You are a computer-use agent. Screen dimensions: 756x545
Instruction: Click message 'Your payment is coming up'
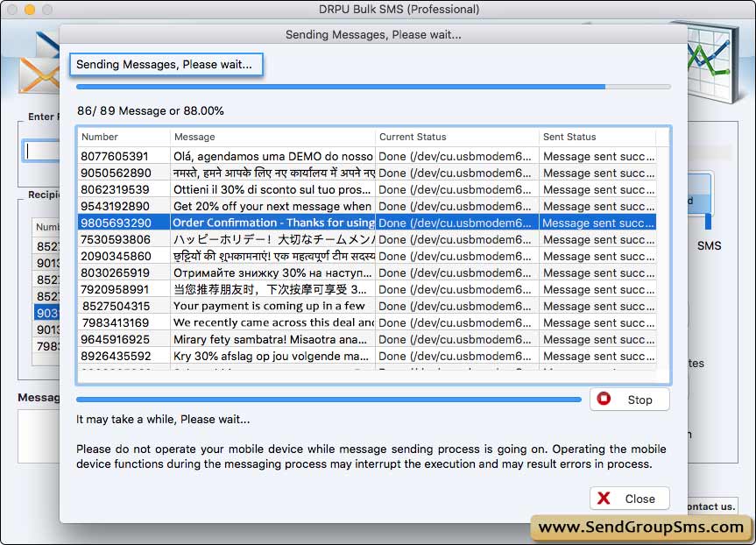pos(269,306)
